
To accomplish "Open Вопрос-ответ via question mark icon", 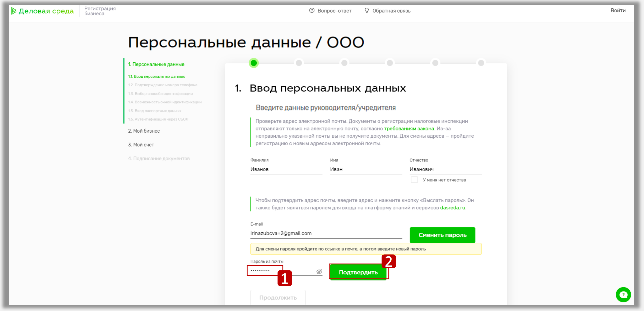I will click(311, 11).
